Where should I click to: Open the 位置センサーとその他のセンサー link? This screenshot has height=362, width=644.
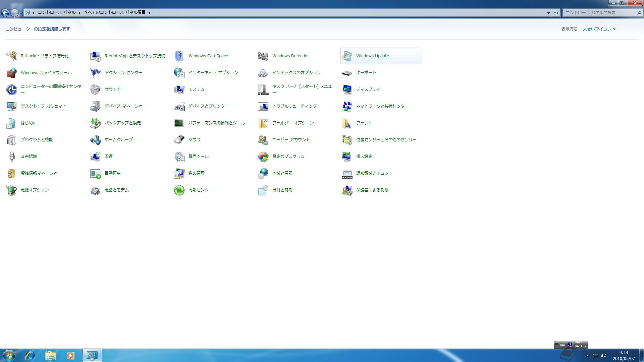pyautogui.click(x=386, y=140)
